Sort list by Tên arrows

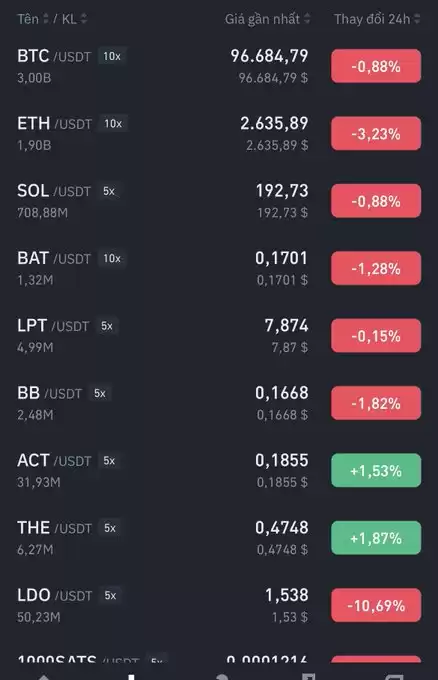coord(46,19)
